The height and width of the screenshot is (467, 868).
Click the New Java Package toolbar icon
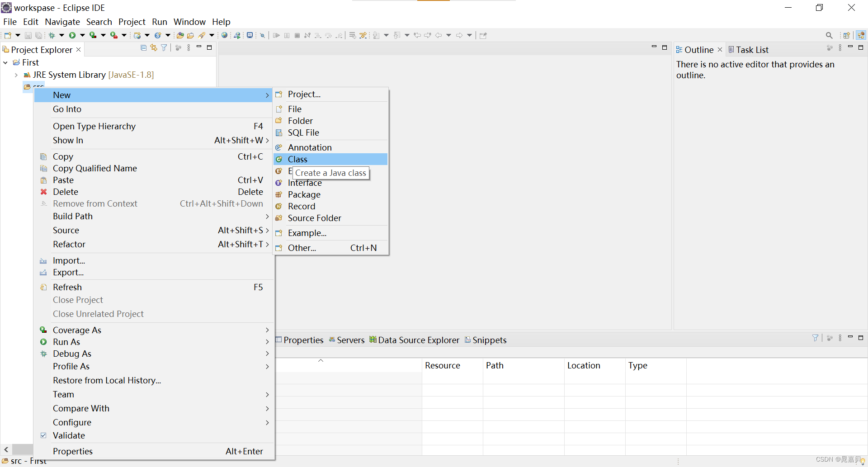coord(137,35)
